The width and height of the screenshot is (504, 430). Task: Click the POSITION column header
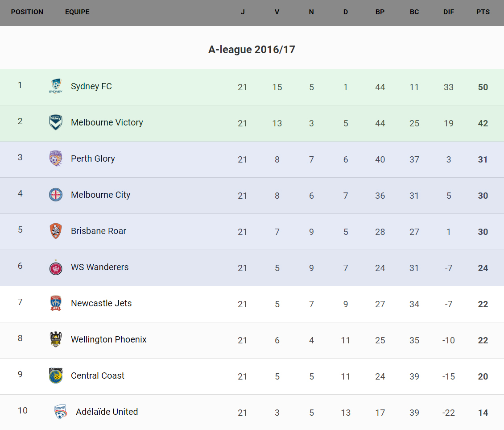(x=27, y=12)
